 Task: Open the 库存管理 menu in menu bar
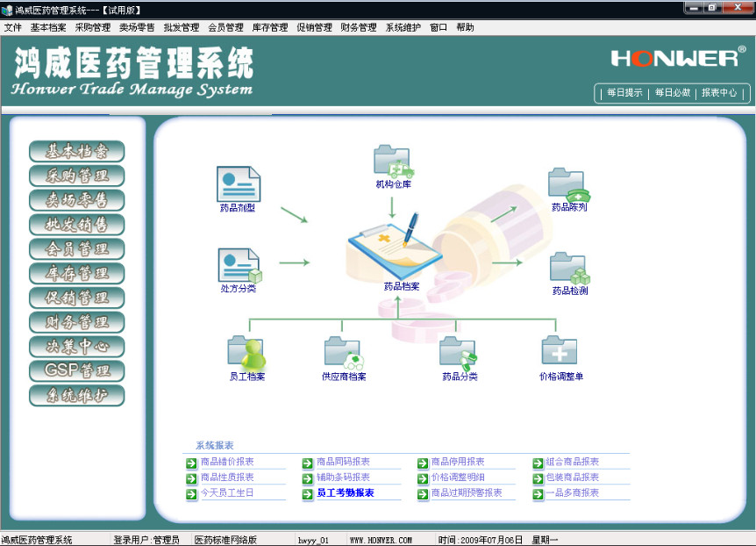click(x=270, y=27)
